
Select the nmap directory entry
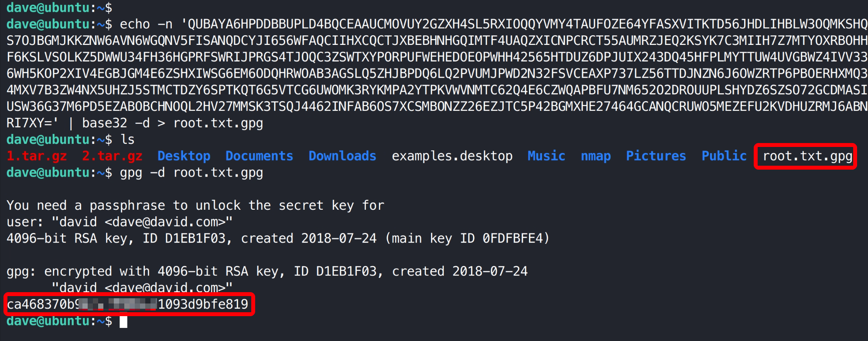click(x=595, y=156)
